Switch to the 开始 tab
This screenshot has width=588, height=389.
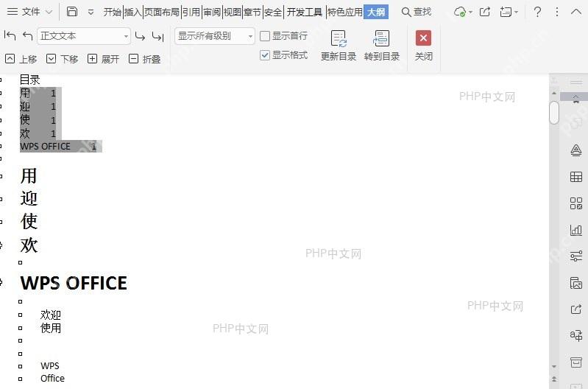pyautogui.click(x=113, y=12)
